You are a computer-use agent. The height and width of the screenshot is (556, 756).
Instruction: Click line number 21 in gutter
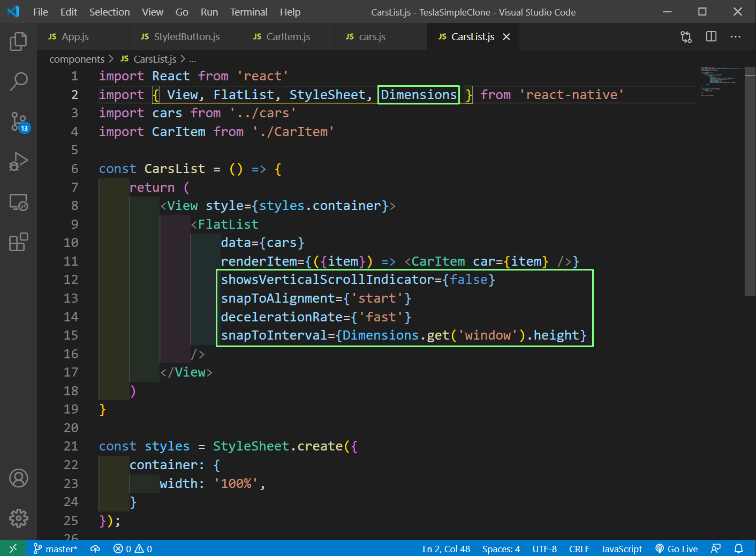(x=71, y=446)
